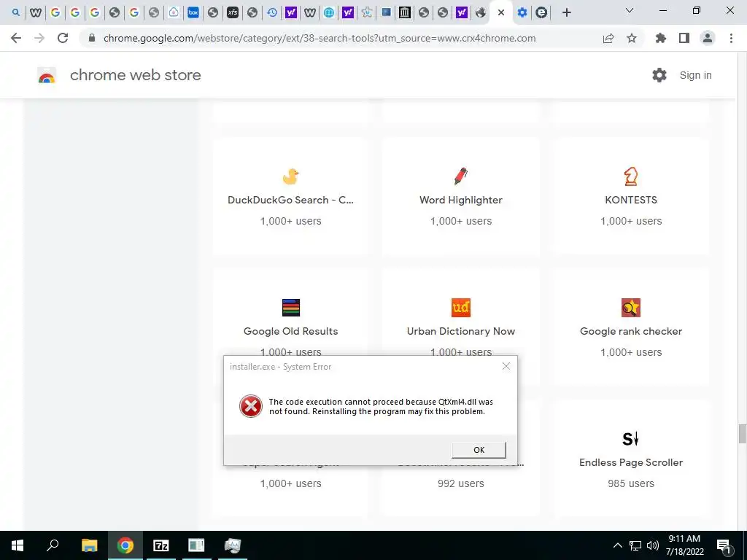The width and height of the screenshot is (747, 560).
Task: Click the DuckDuckGo duck icon
Action: (290, 176)
